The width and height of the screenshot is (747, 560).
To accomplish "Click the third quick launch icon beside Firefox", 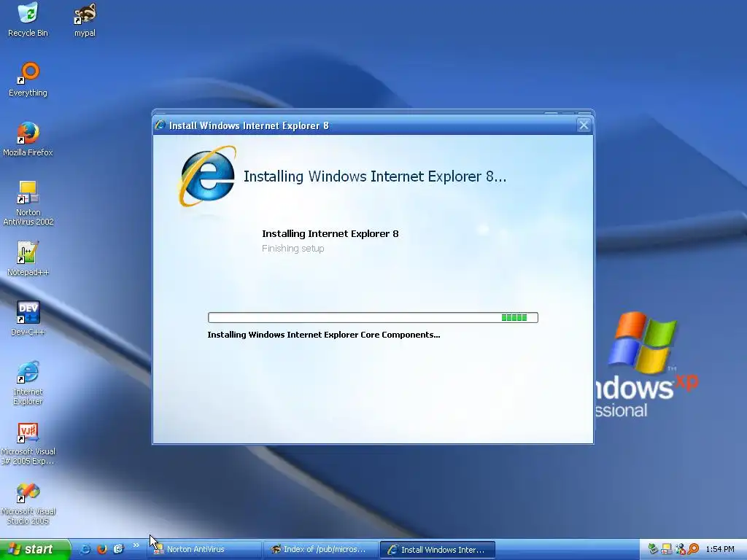I will click(119, 549).
